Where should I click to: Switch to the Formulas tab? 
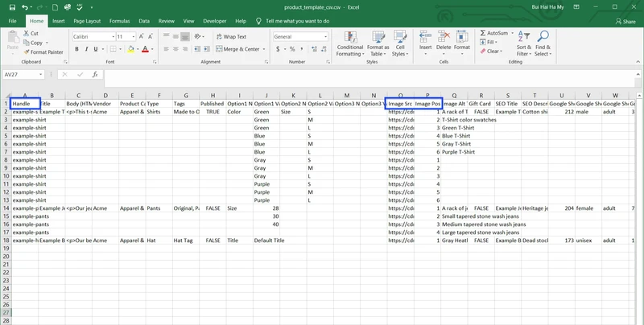coord(119,21)
